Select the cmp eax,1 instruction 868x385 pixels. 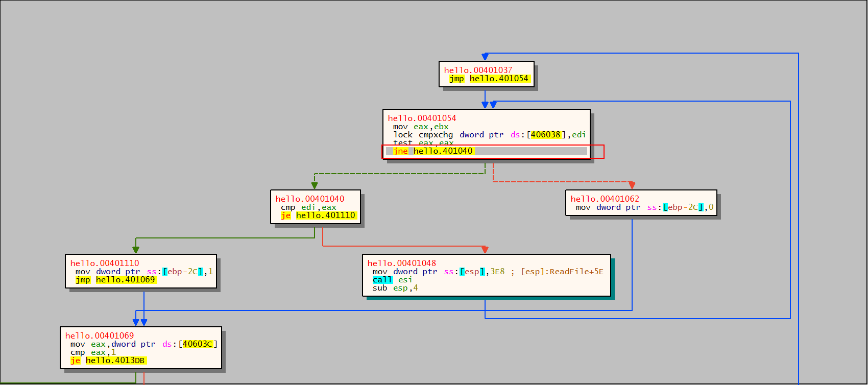[93, 352]
